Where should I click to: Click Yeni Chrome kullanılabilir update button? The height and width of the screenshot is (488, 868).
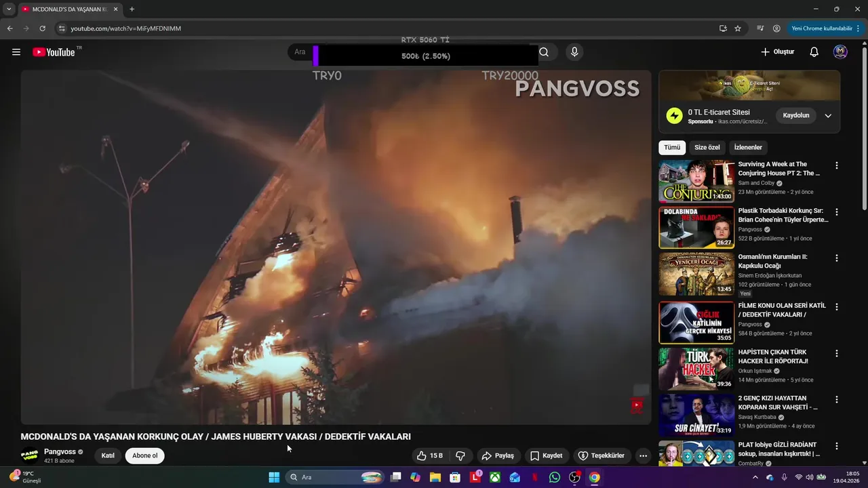coord(826,28)
